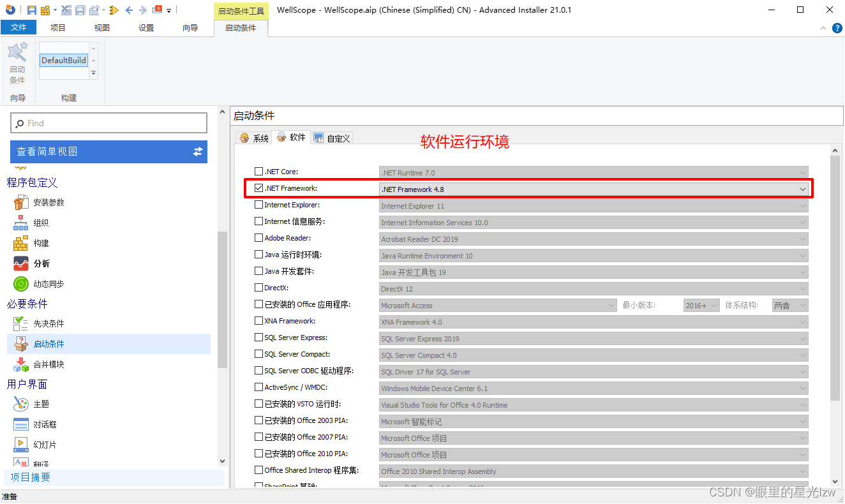Click the Build (bricks) icon in quick toolbar

45,10
